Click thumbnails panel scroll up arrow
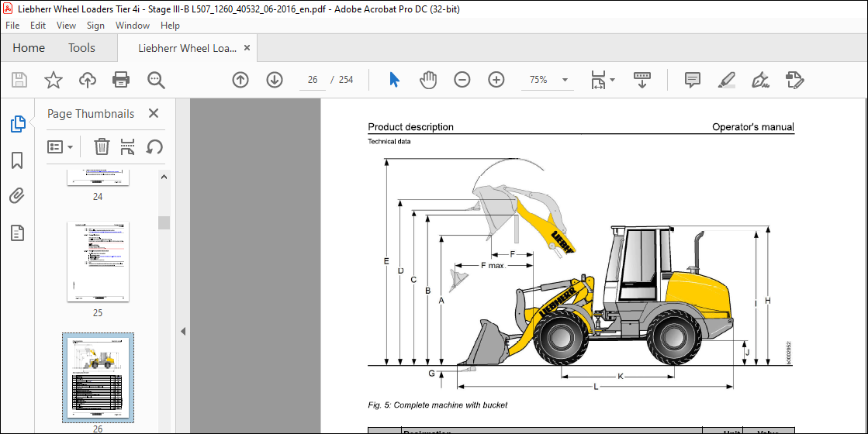868x434 pixels. click(x=164, y=177)
